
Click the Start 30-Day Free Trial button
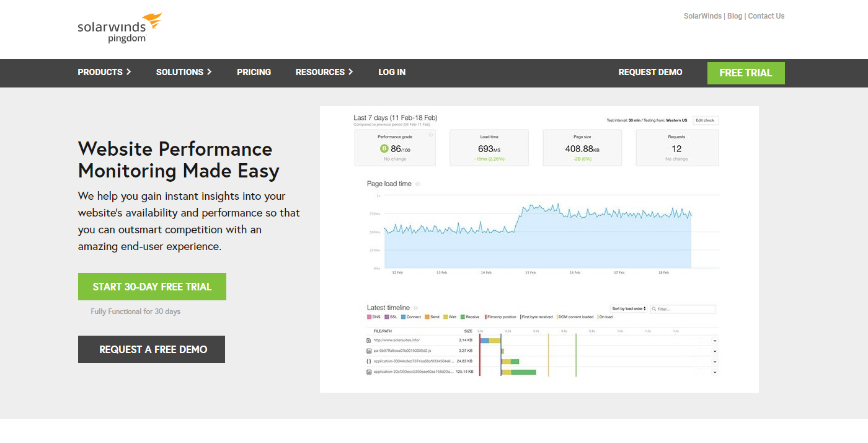click(x=152, y=287)
